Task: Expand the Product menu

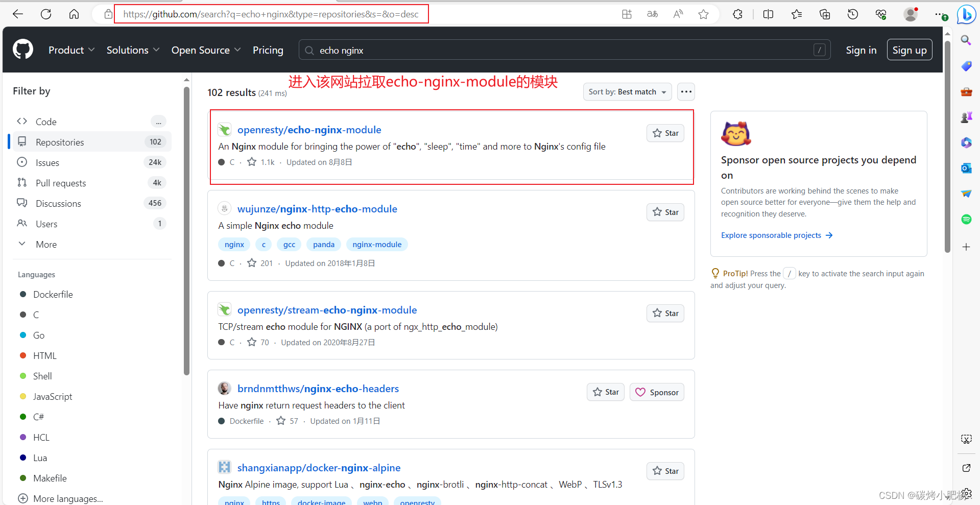Action: coord(71,50)
